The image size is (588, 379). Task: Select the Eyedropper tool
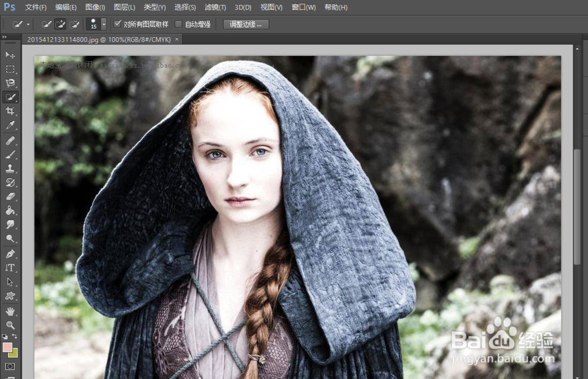pyautogui.click(x=10, y=125)
